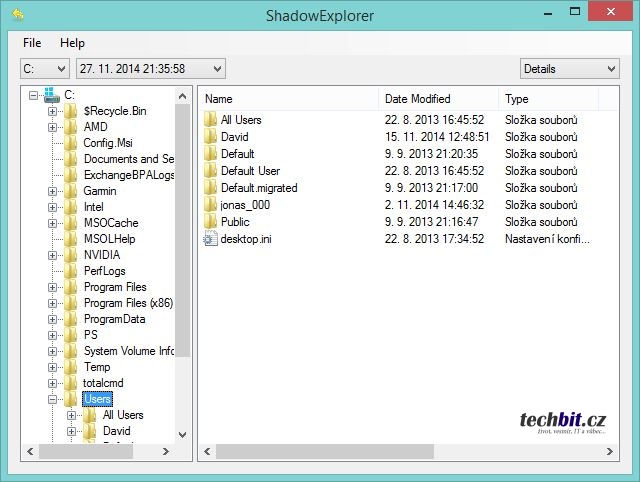The image size is (640, 482).
Task: Click file list horizontal scroll left arrow
Action: [207, 451]
